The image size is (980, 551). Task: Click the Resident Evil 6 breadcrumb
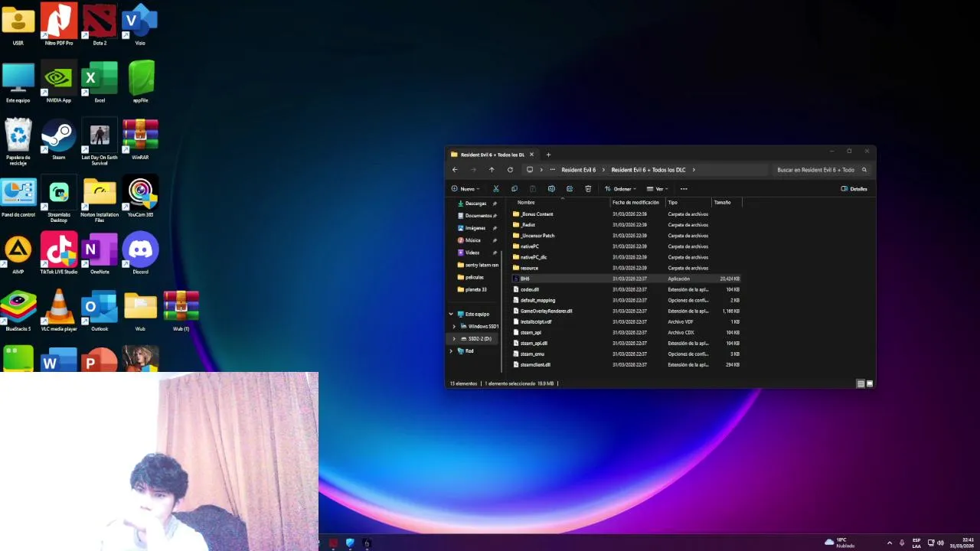point(578,170)
